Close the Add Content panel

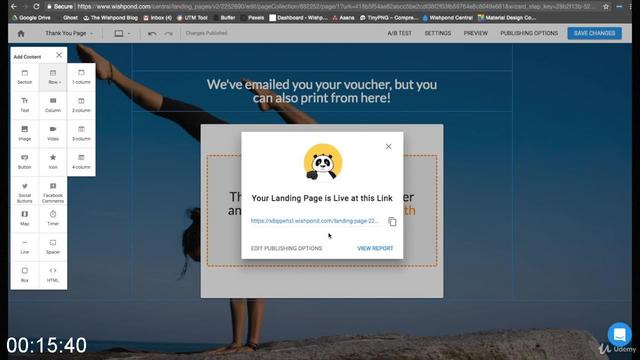[59, 55]
